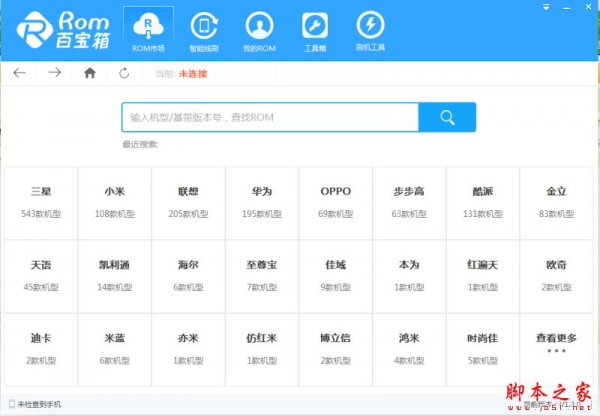The image size is (600, 416).
Task: Click the 最近搜索 label
Action: coord(140,144)
